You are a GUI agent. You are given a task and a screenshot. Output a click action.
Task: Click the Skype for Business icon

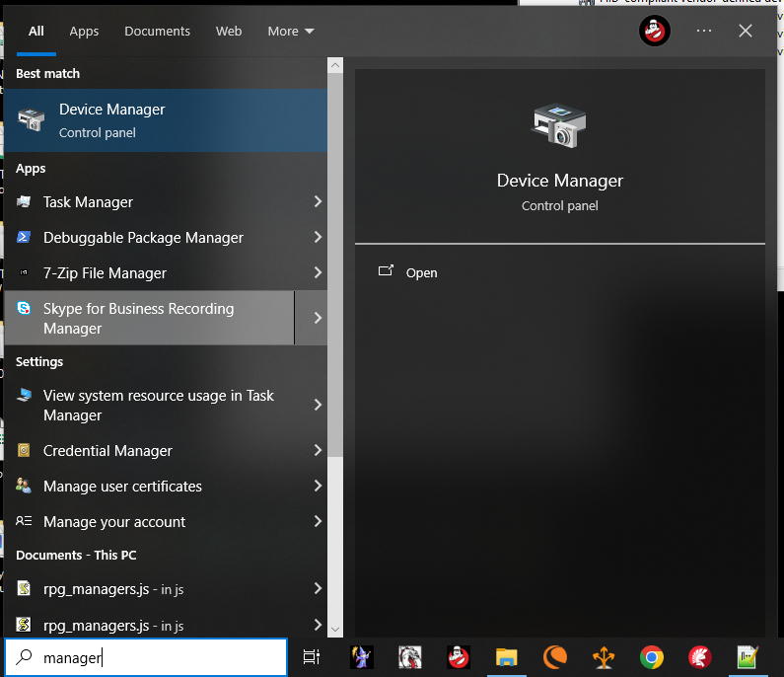tap(24, 308)
